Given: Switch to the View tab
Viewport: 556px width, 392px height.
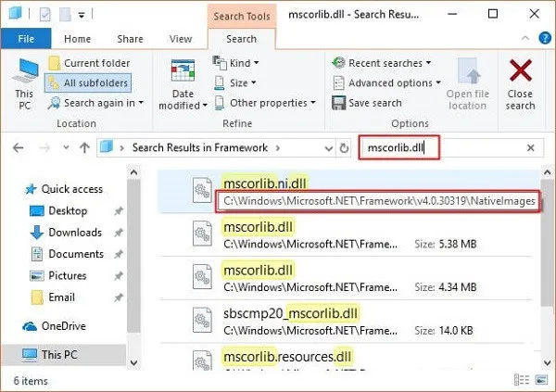Looking at the screenshot, I should coord(179,39).
